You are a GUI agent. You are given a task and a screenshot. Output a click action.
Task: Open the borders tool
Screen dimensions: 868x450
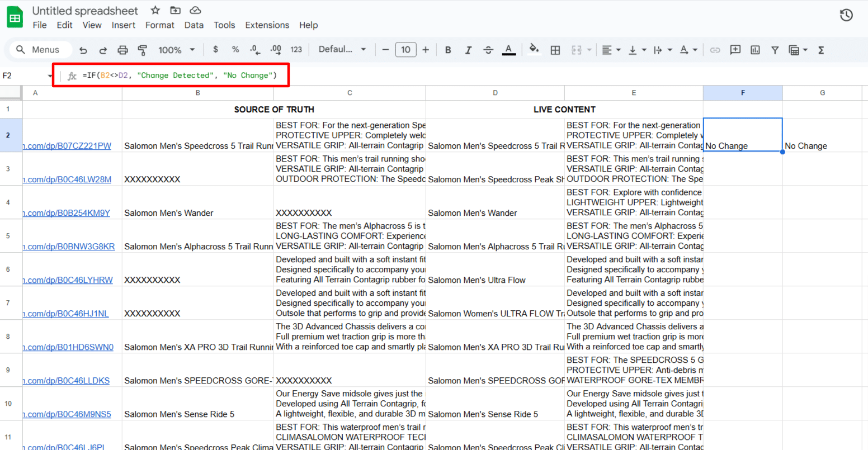(555, 50)
